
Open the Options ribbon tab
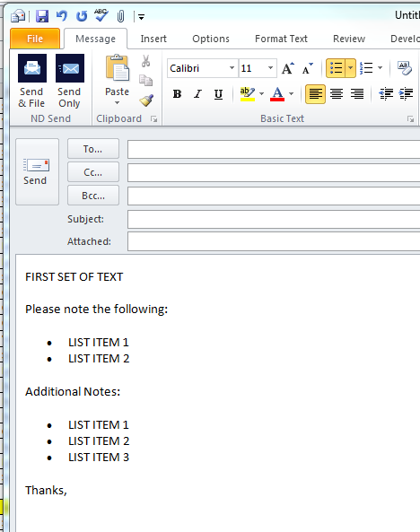[x=211, y=39]
